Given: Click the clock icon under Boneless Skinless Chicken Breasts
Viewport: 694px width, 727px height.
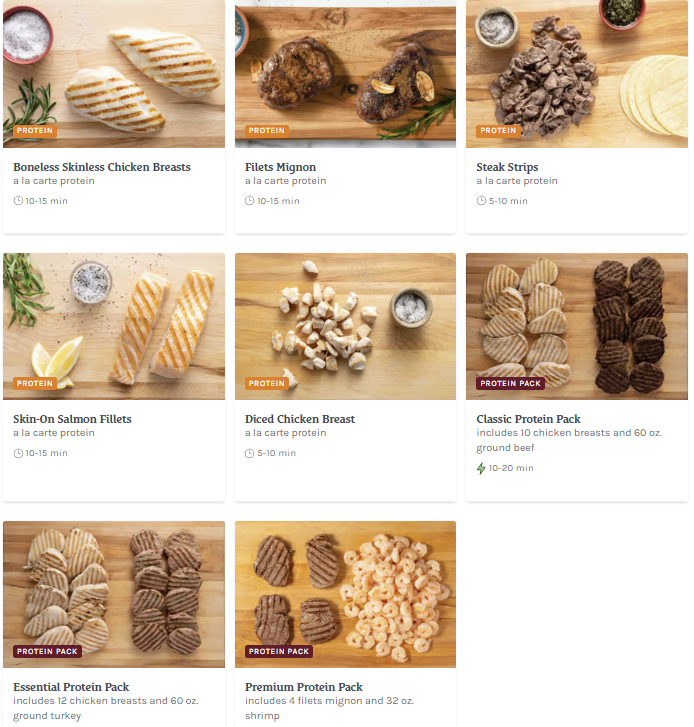Looking at the screenshot, I should 18,201.
